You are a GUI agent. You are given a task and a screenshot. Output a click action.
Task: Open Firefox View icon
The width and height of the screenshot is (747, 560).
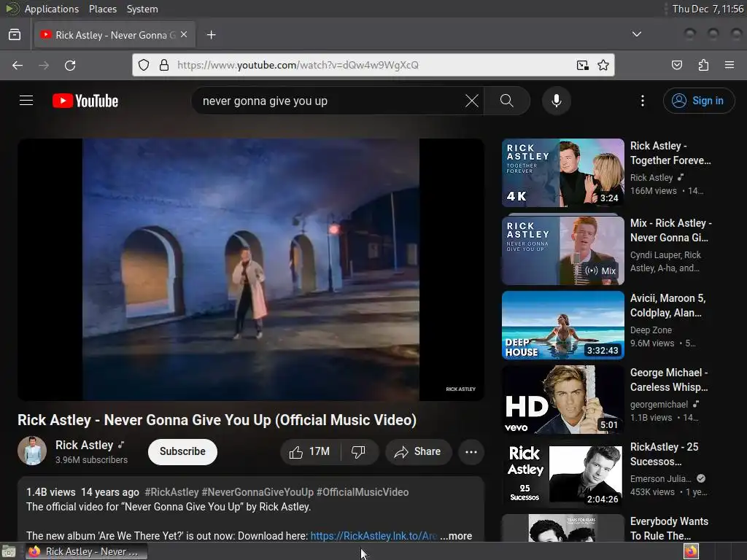(15, 35)
